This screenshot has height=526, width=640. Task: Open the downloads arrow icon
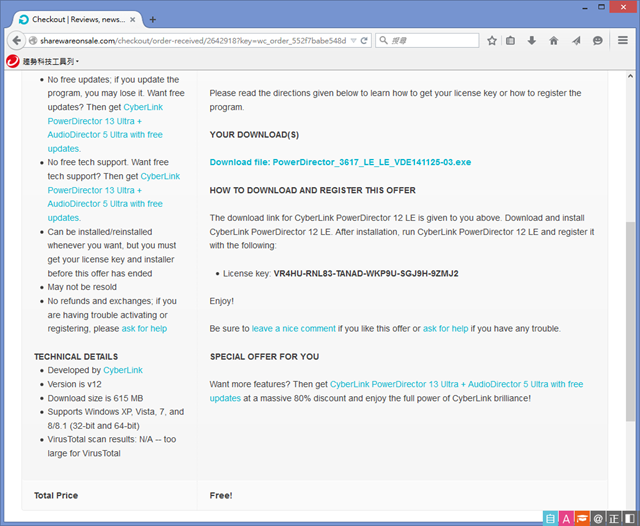[x=531, y=40]
